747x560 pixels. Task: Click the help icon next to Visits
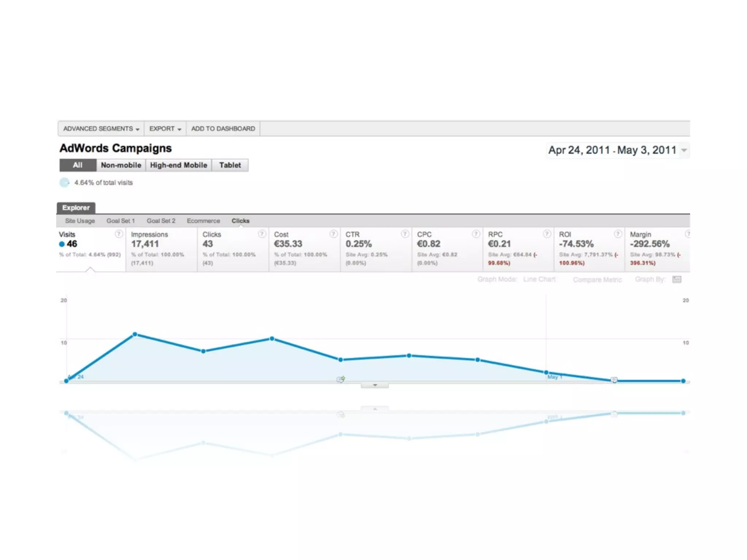point(119,234)
